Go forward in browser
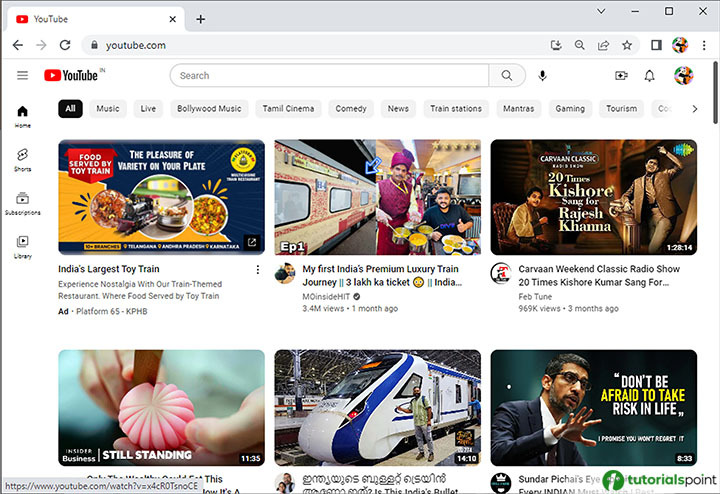This screenshot has width=720, height=494. click(41, 45)
